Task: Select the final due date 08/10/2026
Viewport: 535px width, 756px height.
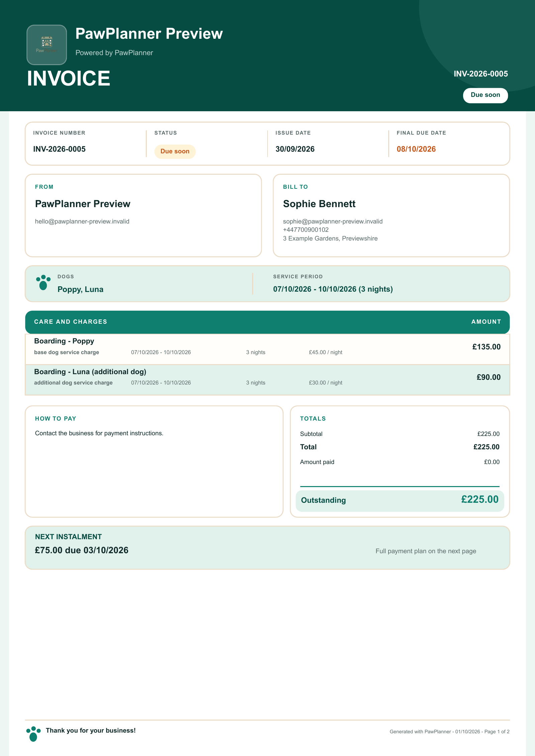Action: coord(416,149)
